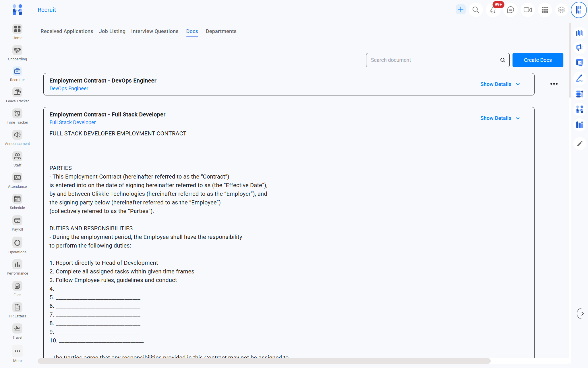The image size is (588, 368).
Task: Switch to the Job Listing tab
Action: [x=112, y=31]
